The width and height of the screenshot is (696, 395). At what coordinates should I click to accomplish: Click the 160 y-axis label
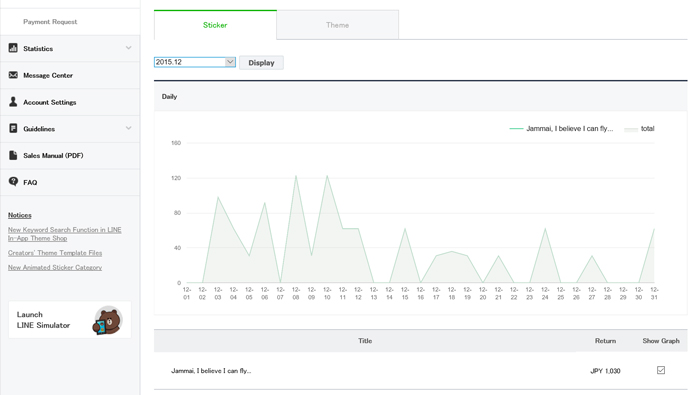click(x=176, y=143)
